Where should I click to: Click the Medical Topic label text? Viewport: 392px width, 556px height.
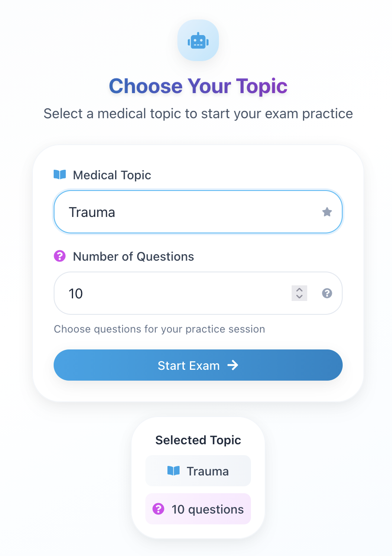click(112, 175)
